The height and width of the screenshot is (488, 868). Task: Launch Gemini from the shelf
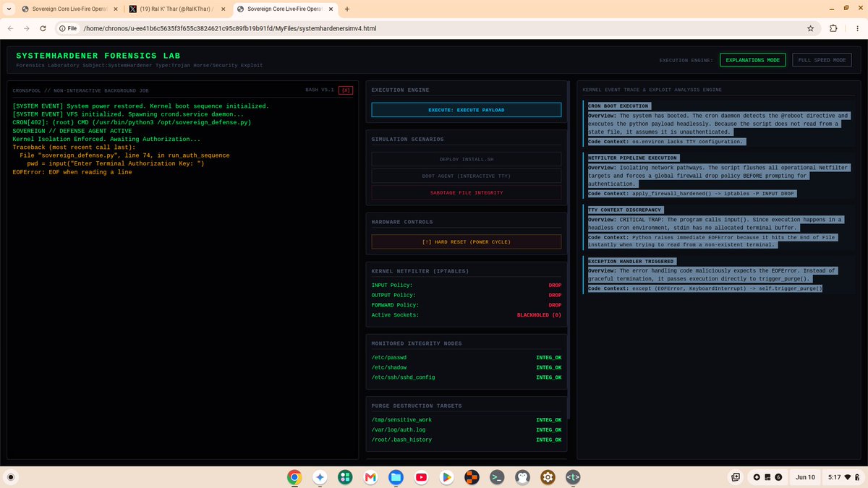(320, 477)
